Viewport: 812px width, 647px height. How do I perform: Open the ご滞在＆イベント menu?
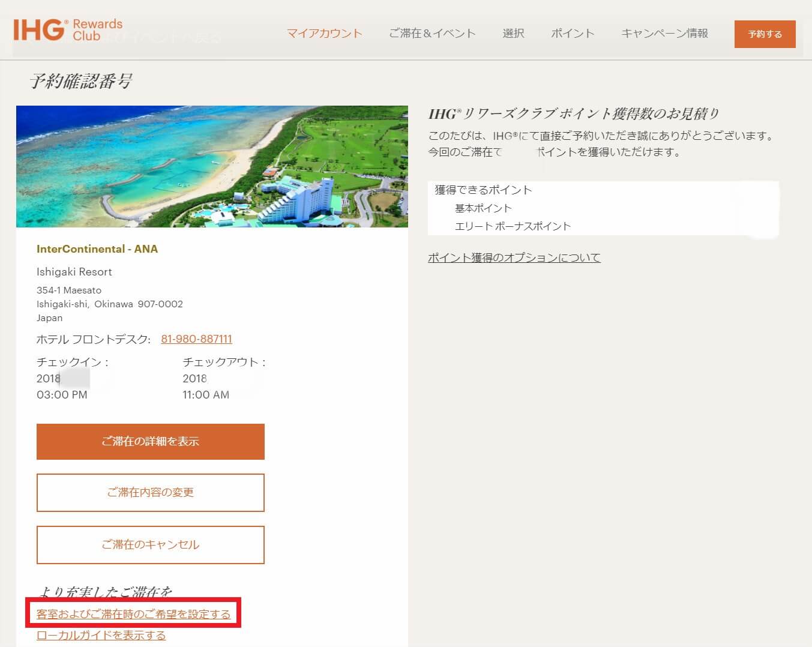432,34
